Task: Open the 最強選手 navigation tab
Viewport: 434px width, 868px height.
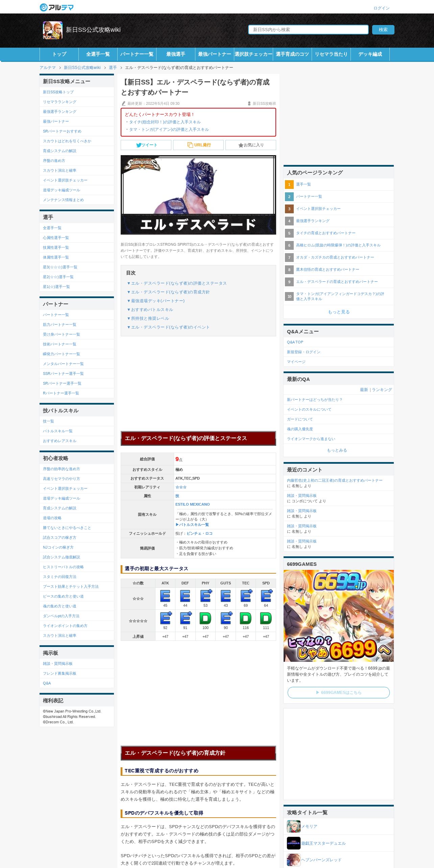Action: 176,54
